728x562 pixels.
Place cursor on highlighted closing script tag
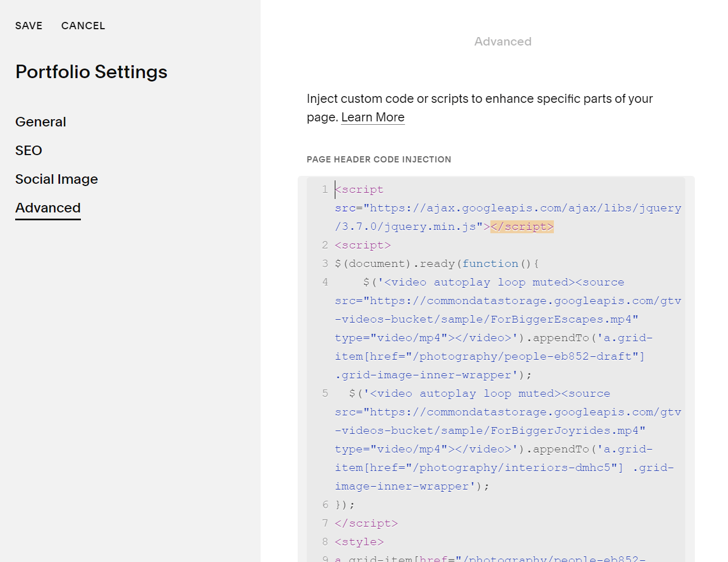click(x=522, y=226)
